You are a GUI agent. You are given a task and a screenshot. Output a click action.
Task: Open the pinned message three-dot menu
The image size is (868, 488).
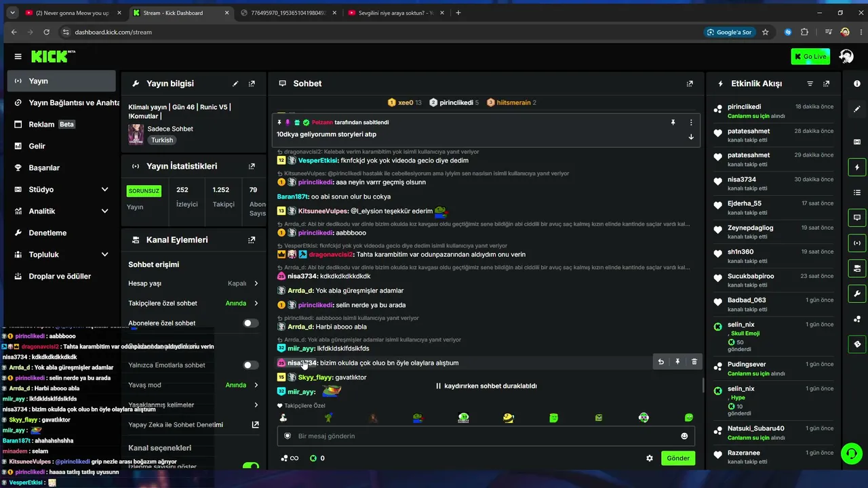[691, 123]
